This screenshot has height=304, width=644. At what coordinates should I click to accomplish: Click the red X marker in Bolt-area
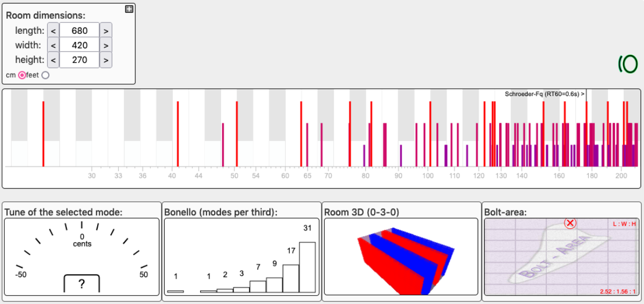pyautogui.click(x=570, y=223)
